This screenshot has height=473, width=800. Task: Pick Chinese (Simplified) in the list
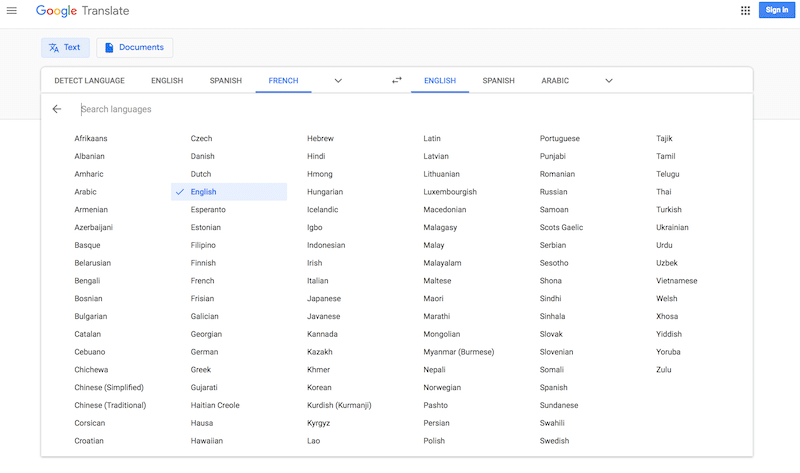point(109,387)
